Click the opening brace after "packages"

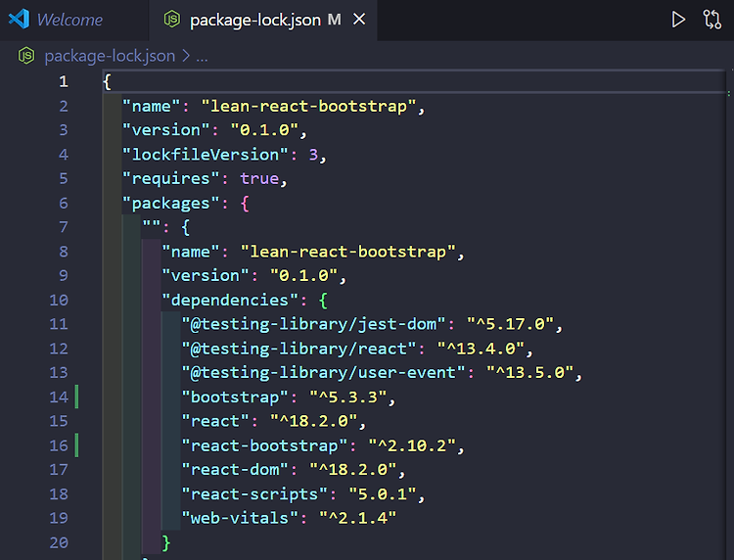245,204
